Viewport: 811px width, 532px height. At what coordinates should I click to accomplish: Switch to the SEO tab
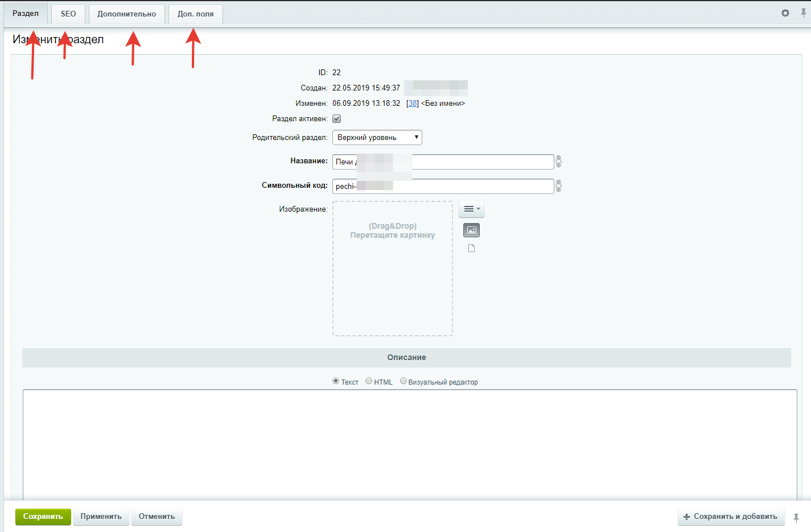click(68, 14)
